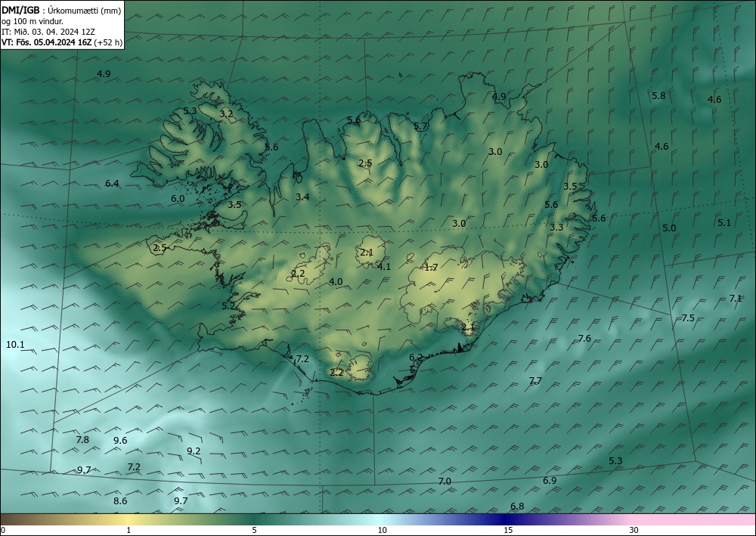Click the colour scale label '30'

coord(634,531)
